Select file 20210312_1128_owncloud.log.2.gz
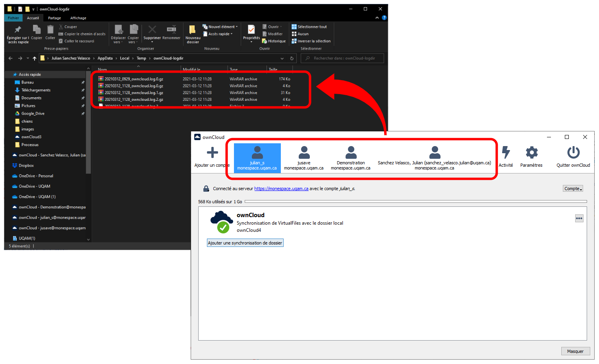This screenshot has height=364, width=599. click(134, 100)
